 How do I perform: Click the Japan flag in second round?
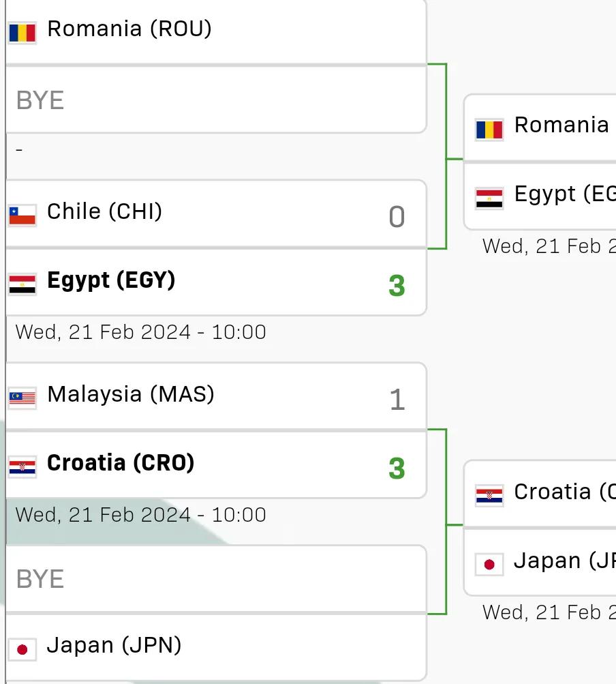489,565
